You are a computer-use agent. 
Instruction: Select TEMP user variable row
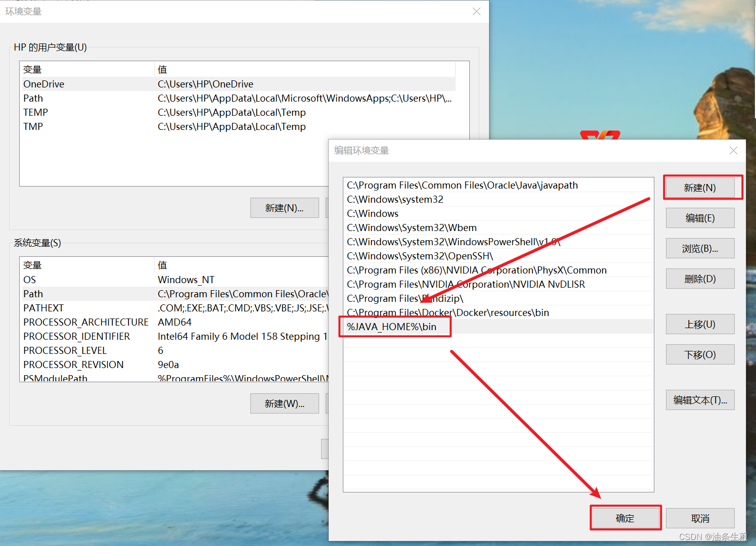[238, 112]
